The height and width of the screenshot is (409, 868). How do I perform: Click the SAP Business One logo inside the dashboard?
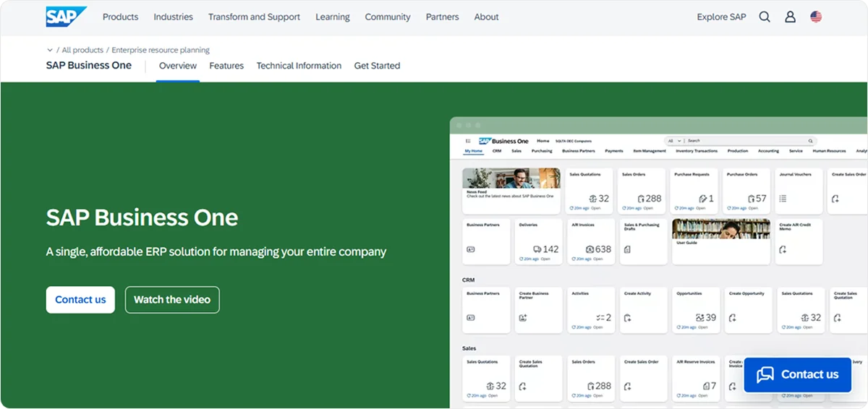point(503,141)
